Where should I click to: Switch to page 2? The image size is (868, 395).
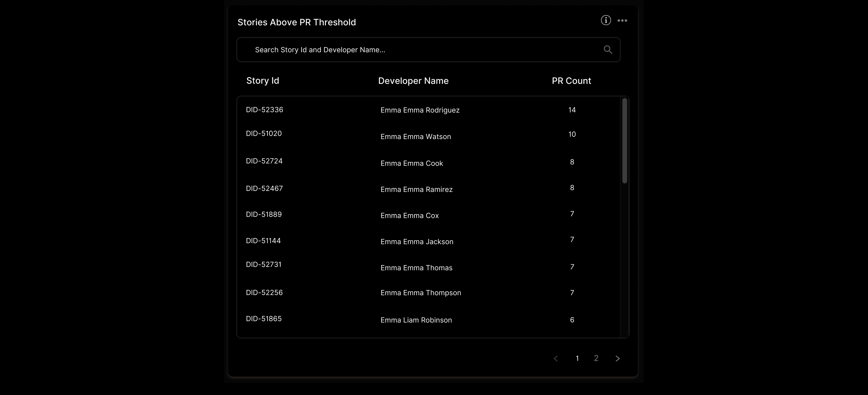click(x=596, y=358)
